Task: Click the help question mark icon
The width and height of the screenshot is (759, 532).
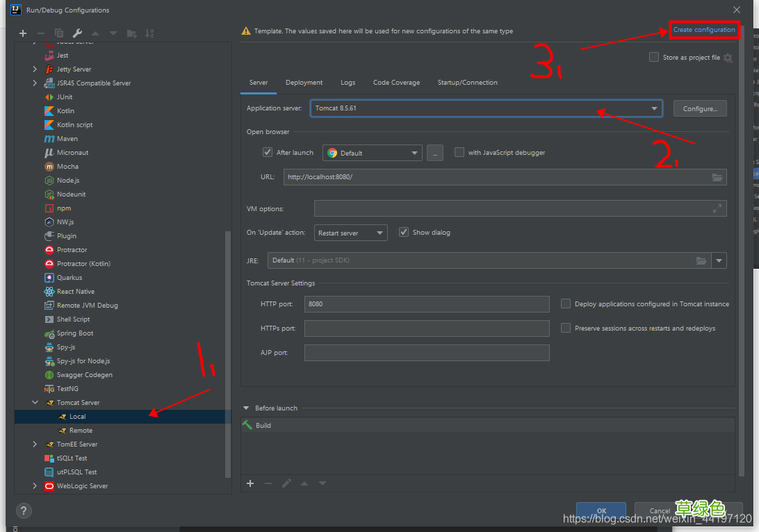Action: [x=24, y=511]
